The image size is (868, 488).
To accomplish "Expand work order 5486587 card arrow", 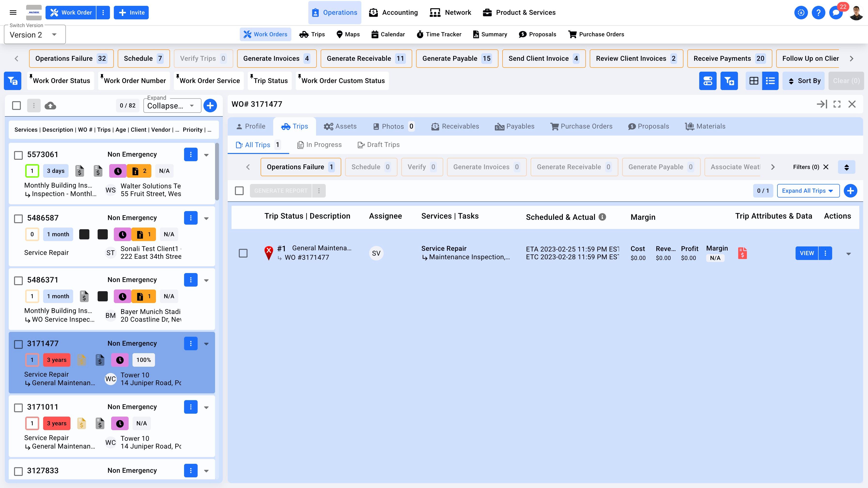I will (206, 218).
